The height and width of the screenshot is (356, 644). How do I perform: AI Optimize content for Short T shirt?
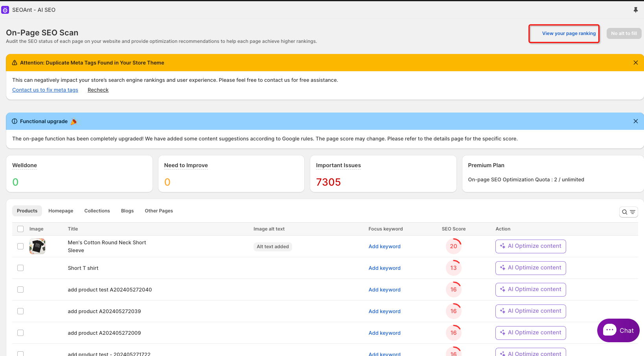[x=531, y=268]
